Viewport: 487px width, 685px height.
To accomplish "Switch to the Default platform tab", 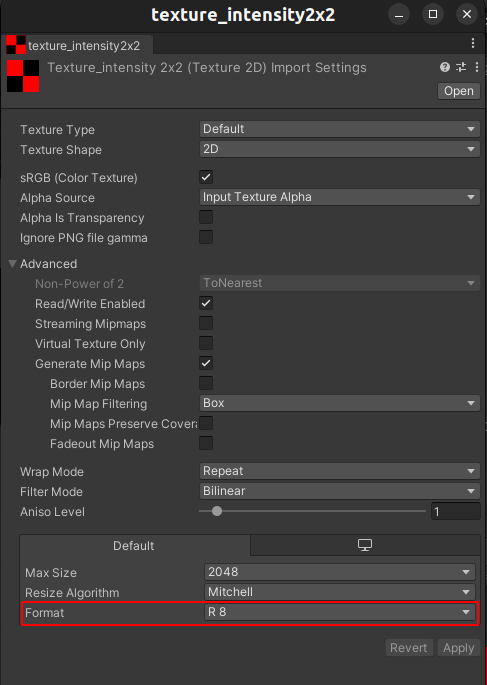I will pos(135,545).
